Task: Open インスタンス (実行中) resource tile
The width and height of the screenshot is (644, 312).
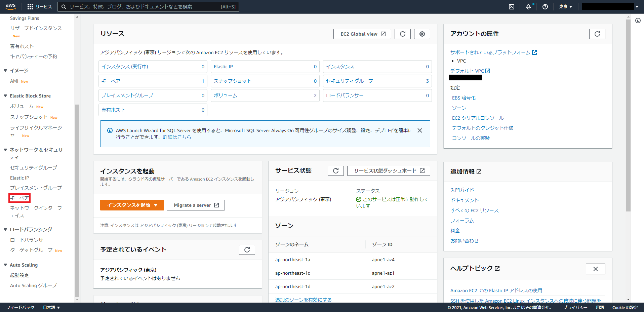Action: coord(153,67)
